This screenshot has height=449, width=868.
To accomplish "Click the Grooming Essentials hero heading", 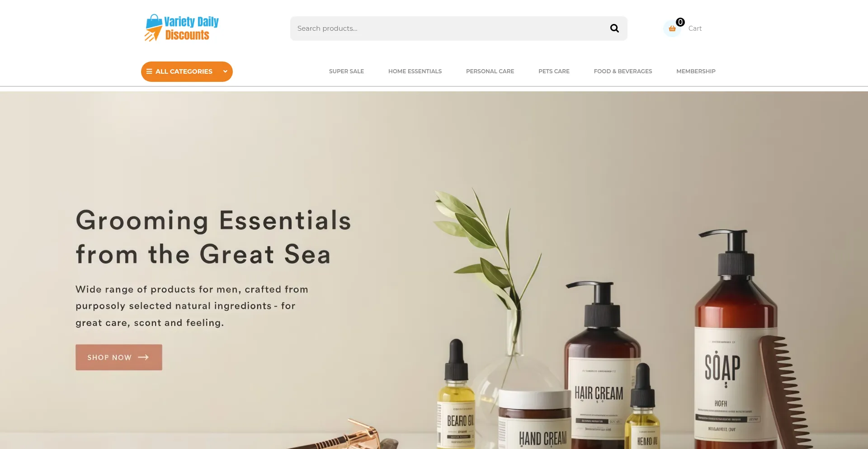I will click(x=213, y=237).
